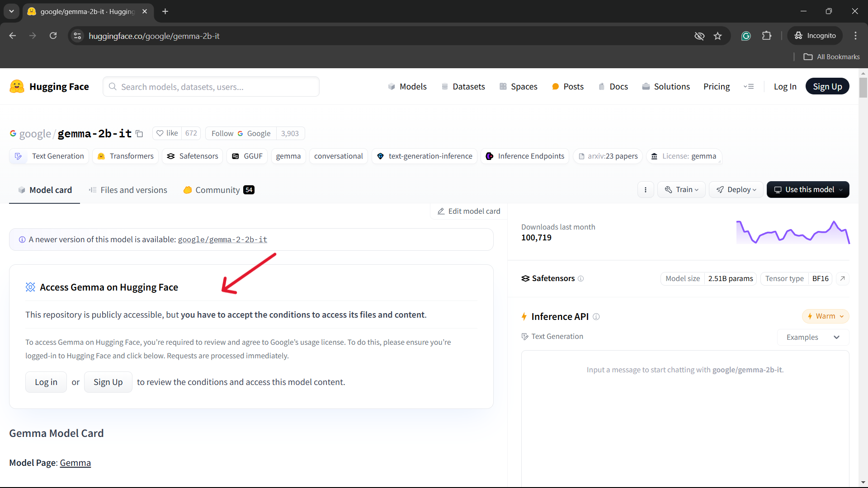Click the 672 likes count

pyautogui.click(x=191, y=133)
